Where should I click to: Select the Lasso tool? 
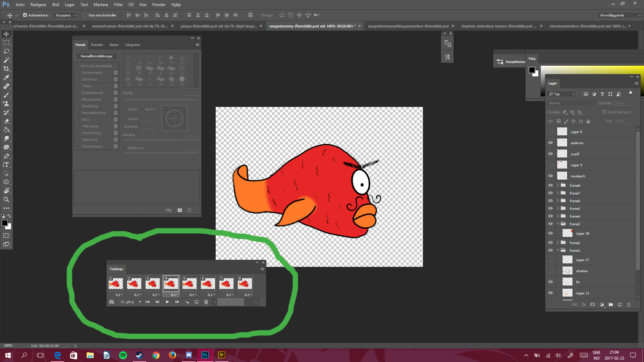point(6,51)
